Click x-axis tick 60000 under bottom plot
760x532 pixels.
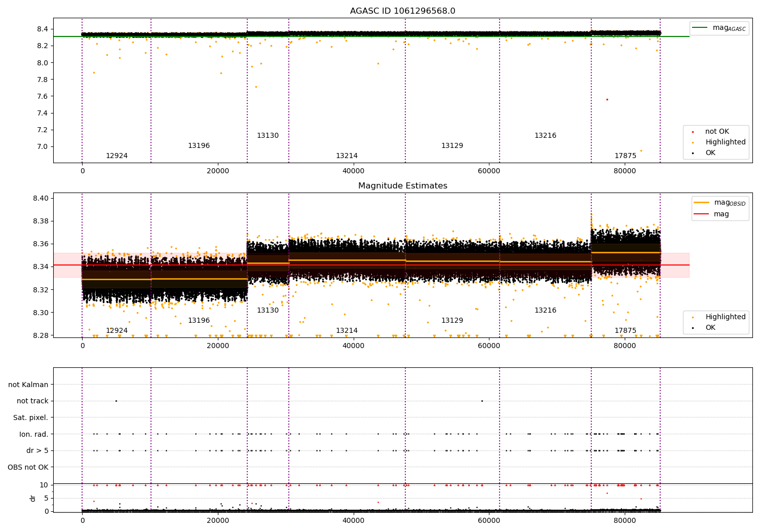489,521
